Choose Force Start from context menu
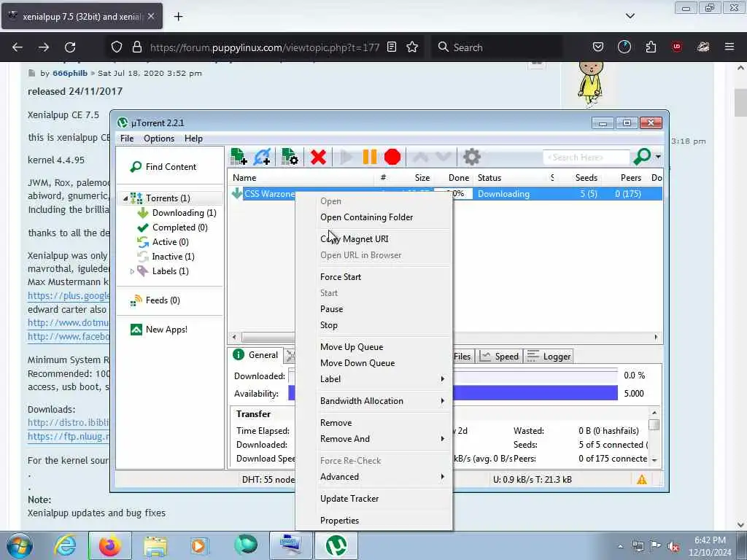 click(x=373, y=277)
